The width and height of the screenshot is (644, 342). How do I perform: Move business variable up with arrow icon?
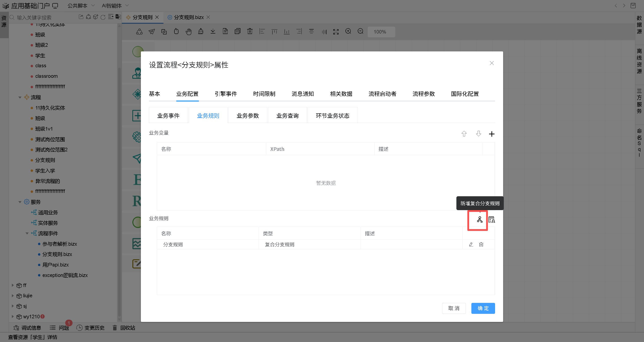click(464, 134)
